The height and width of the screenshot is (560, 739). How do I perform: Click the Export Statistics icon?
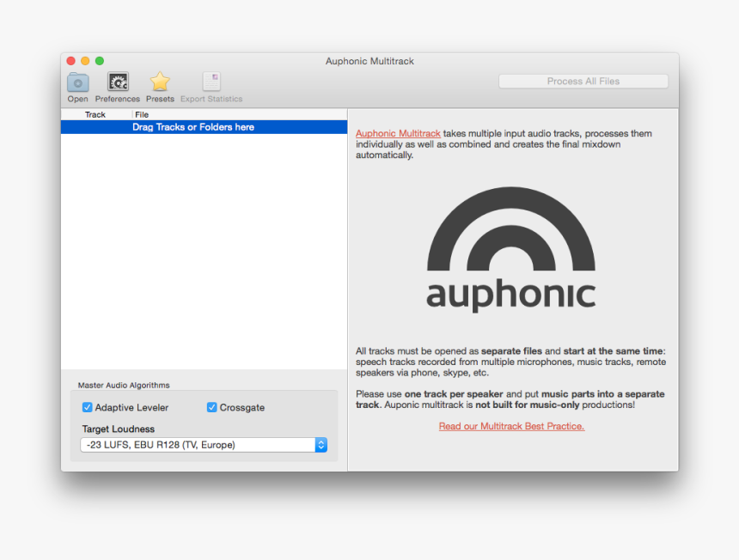tap(211, 83)
